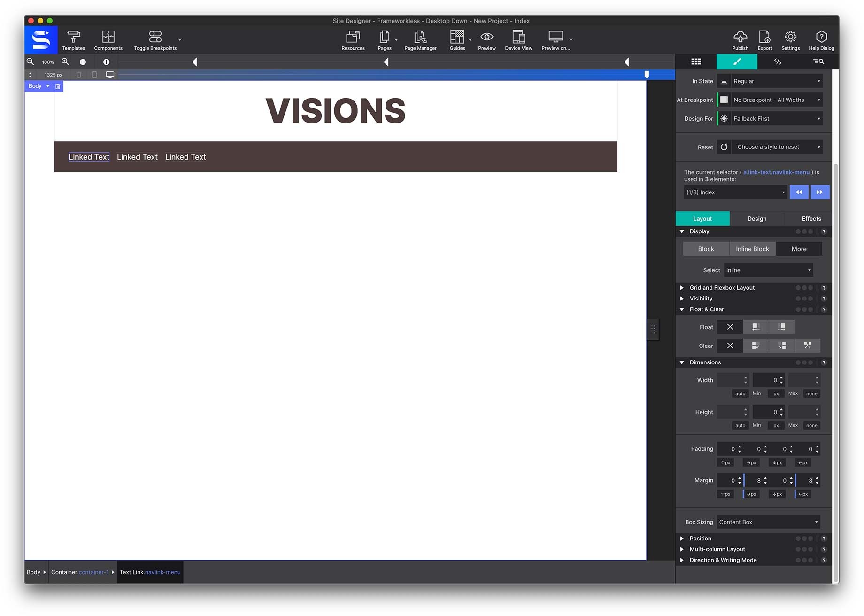864x616 pixels.
Task: Click the a.link-text.navlink-menu selector link
Action: (x=776, y=172)
